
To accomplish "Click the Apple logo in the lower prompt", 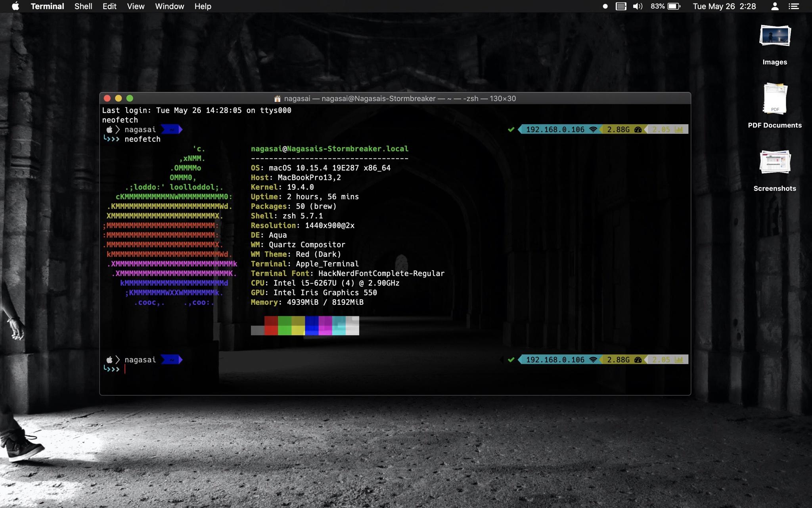I will coord(109,360).
